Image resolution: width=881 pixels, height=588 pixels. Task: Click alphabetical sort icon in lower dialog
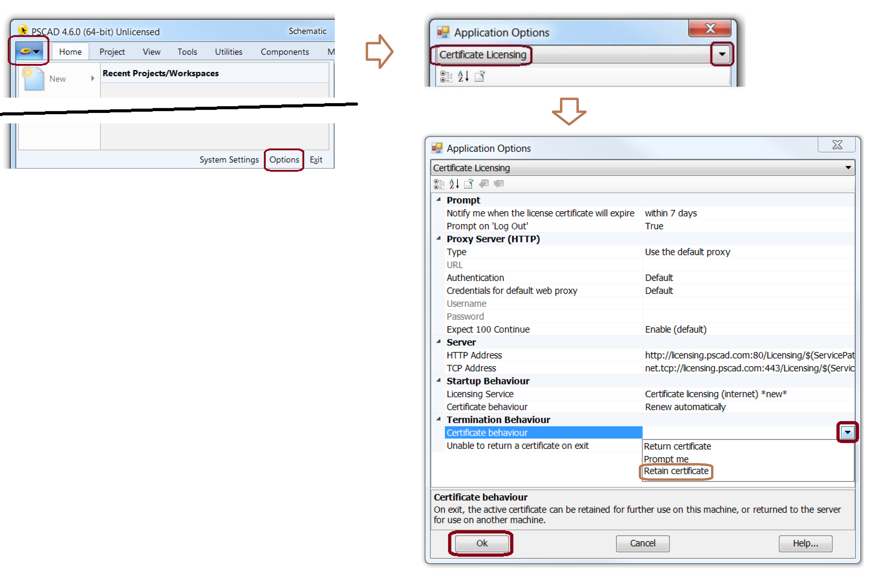(x=454, y=184)
